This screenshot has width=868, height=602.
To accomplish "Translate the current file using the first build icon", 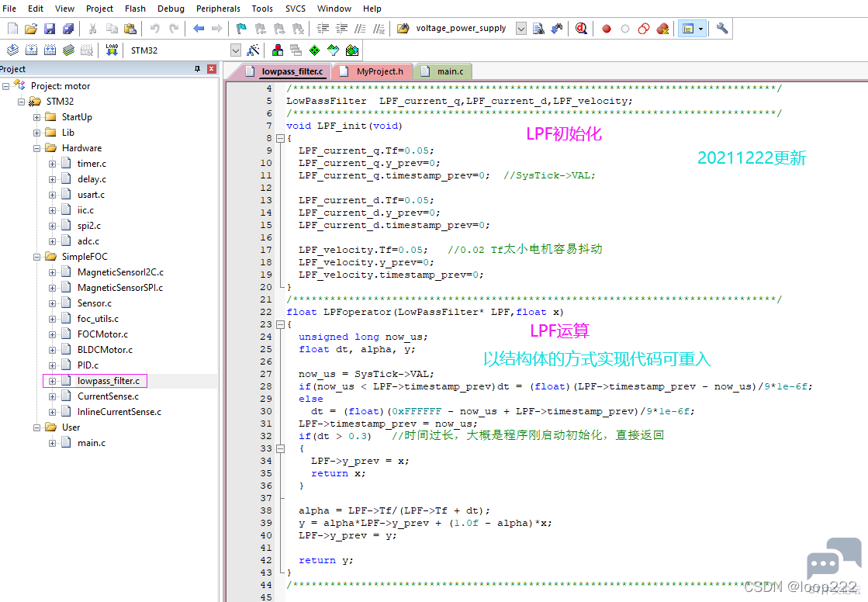I will [x=12, y=50].
